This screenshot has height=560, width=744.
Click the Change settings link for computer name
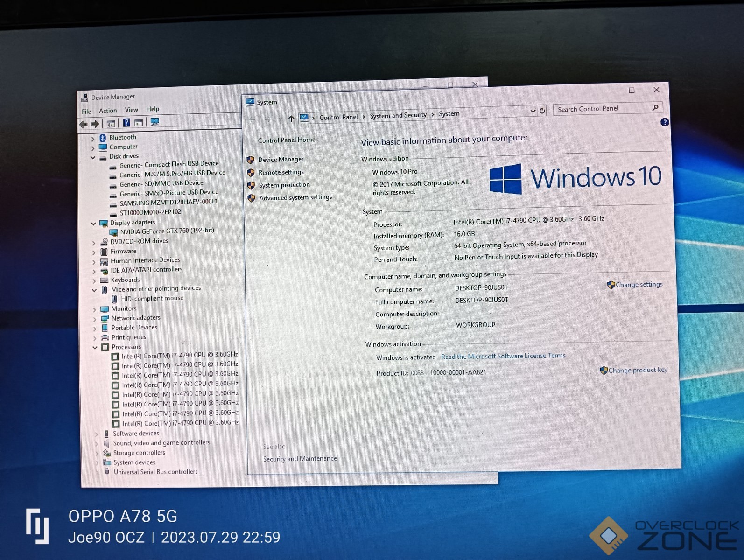639,284
